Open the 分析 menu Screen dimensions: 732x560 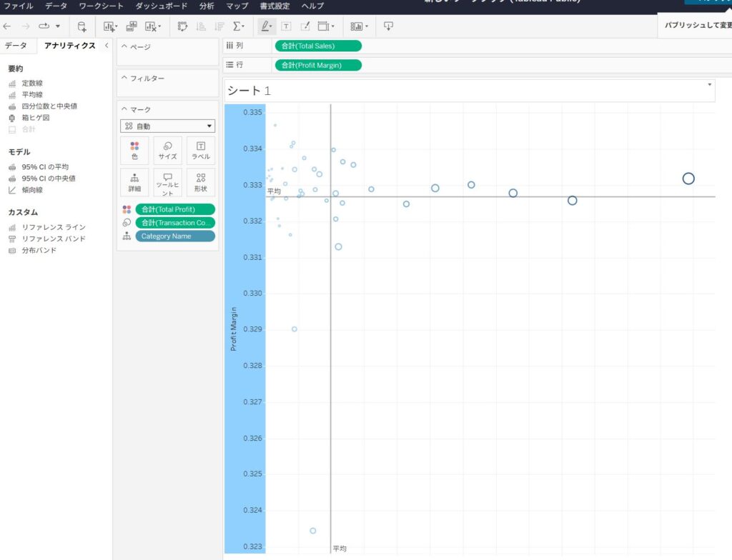(206, 6)
